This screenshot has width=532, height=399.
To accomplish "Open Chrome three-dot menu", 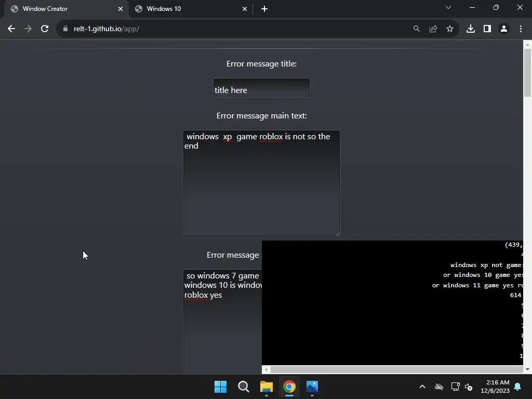I will click(x=521, y=29).
